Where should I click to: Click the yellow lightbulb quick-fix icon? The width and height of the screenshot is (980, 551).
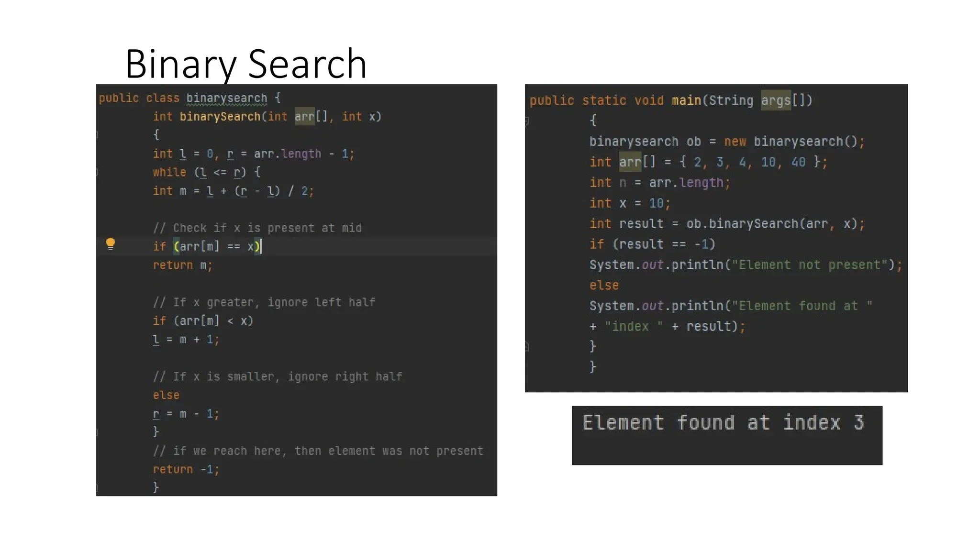111,244
